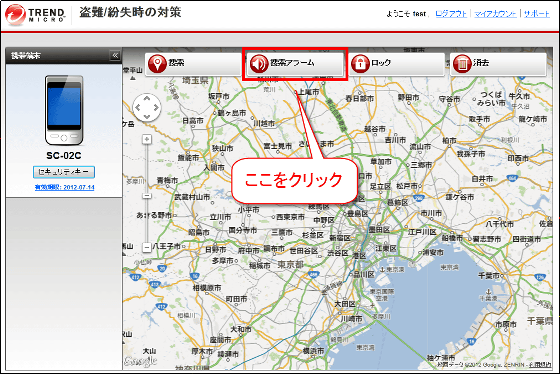Image resolution: width=560 pixels, height=374 pixels.
Task: Click the red location pin search icon
Action: 157,64
